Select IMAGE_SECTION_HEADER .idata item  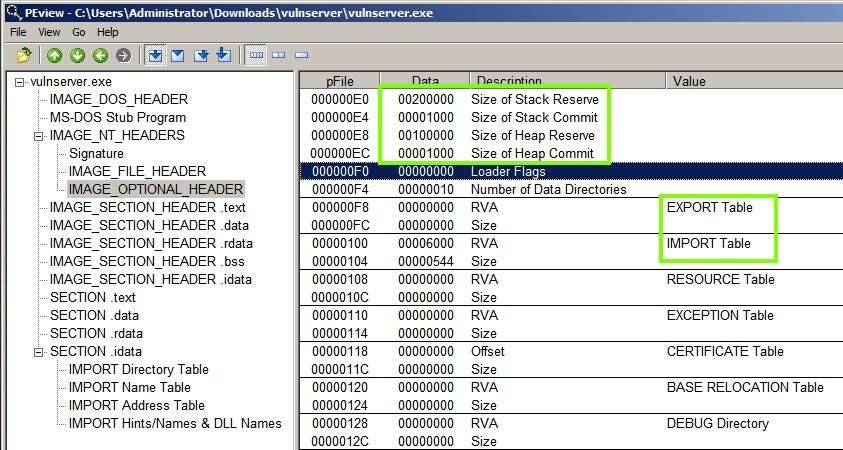tap(151, 279)
